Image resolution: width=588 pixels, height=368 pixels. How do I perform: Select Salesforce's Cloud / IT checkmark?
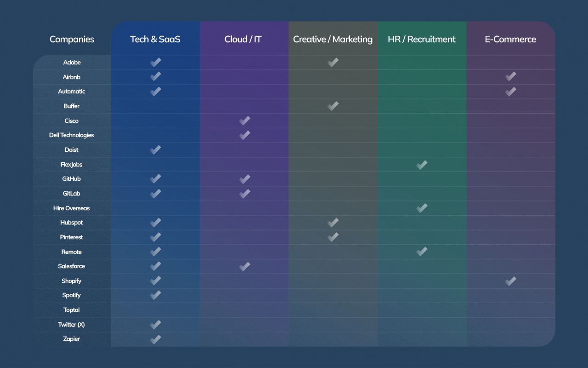coord(244,266)
